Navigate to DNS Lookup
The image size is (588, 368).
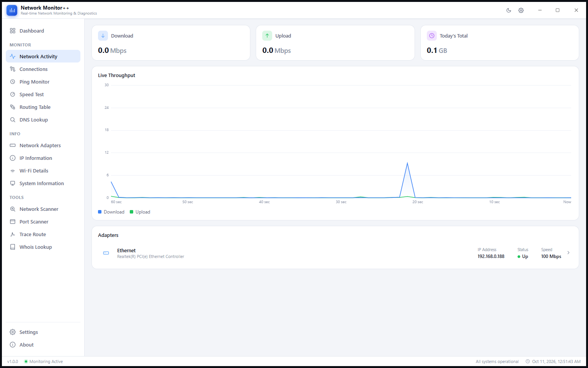tap(43, 120)
